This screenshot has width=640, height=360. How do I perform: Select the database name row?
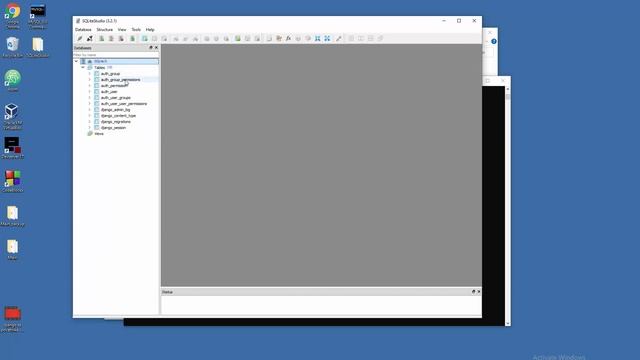(x=120, y=61)
